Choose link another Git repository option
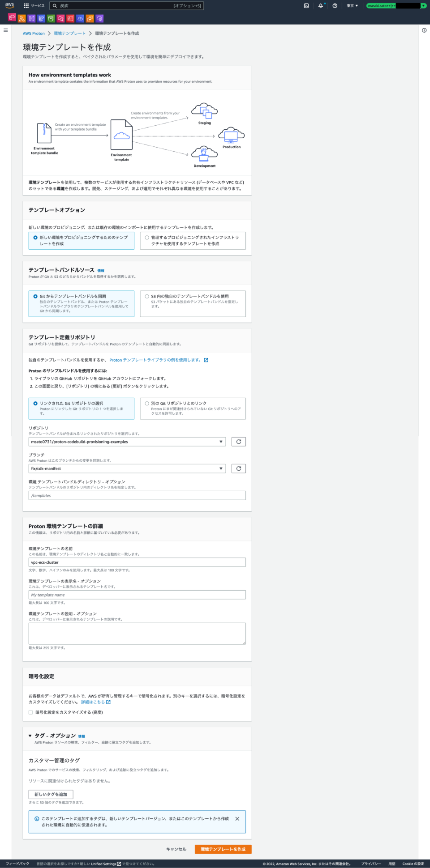The width and height of the screenshot is (430, 868). tap(193, 408)
